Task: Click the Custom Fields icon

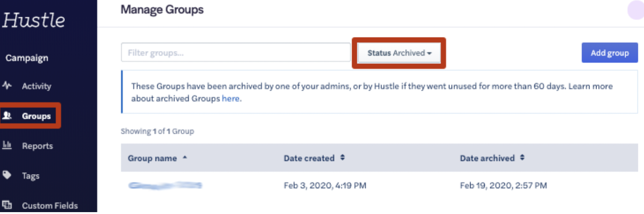Action: (x=7, y=205)
